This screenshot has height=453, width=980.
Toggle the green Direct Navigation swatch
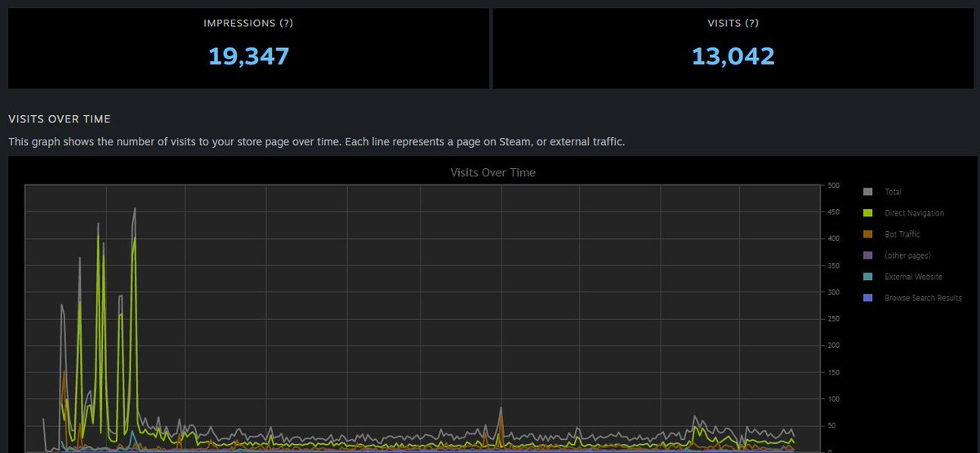868,213
